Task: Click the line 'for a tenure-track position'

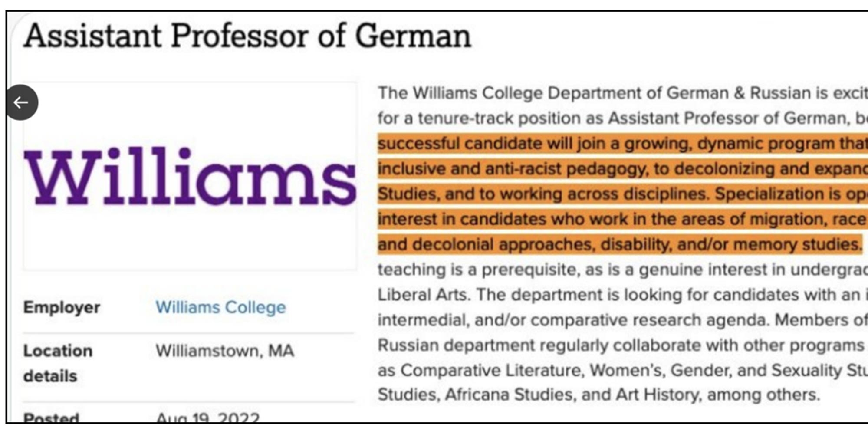Action: click(623, 118)
